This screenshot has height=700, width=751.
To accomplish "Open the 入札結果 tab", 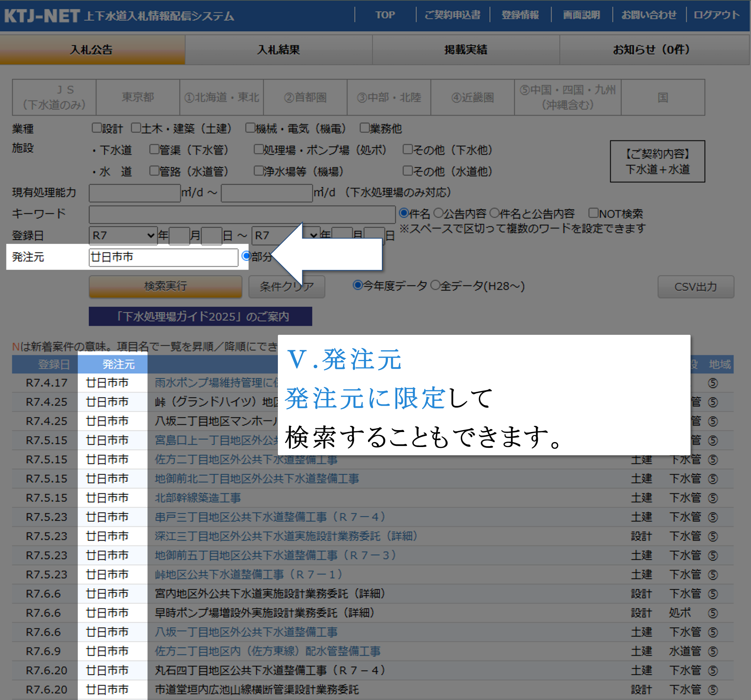I will coord(278,50).
